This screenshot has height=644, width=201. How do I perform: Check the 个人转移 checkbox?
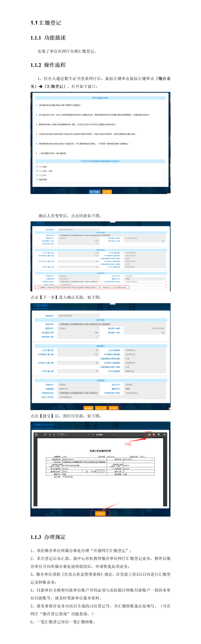(37, 167)
